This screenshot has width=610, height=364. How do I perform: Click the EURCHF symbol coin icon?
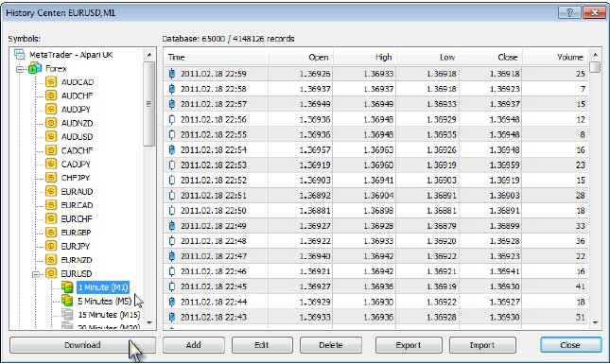click(x=51, y=218)
